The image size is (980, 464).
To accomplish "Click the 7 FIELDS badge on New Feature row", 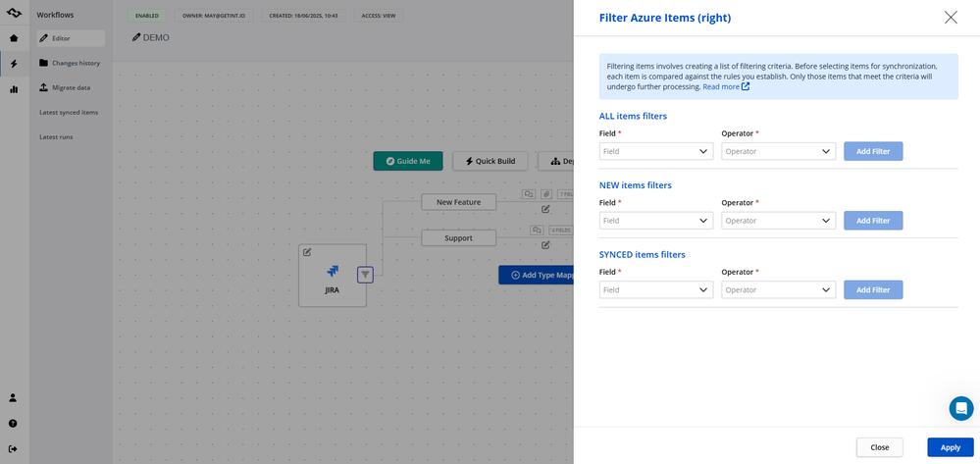I will pos(565,194).
